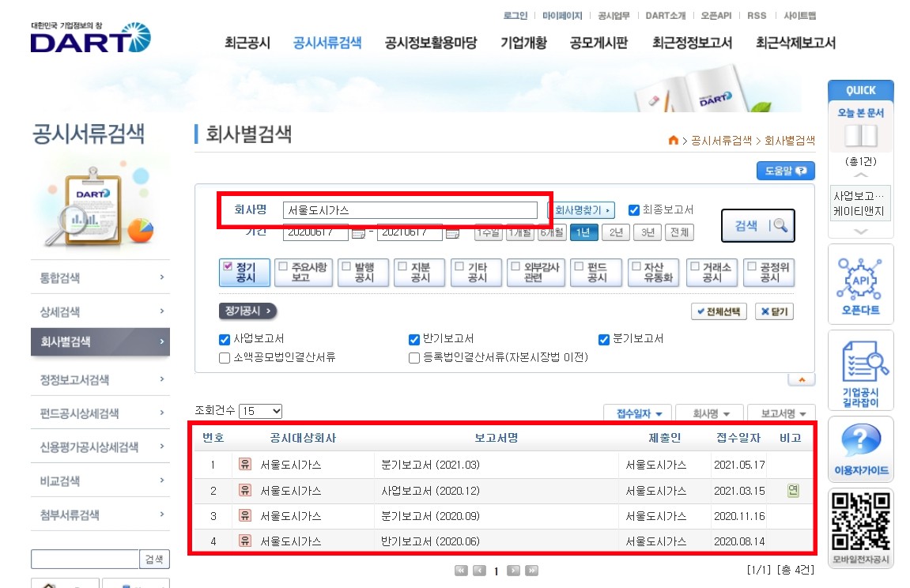The width and height of the screenshot is (910, 588).
Task: Download the Excel file for 사업보고서 (2020.12)
Action: coord(792,491)
